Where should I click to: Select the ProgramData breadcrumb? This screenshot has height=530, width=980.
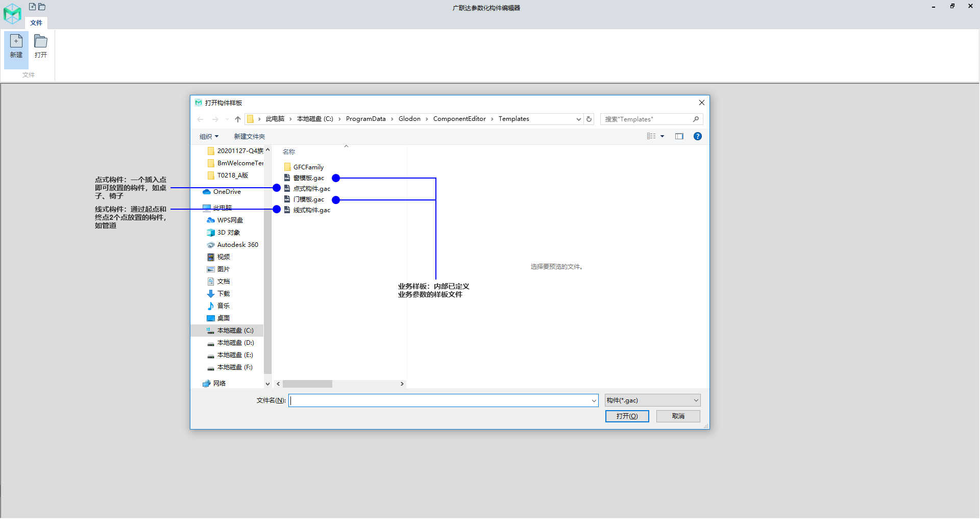(x=366, y=119)
